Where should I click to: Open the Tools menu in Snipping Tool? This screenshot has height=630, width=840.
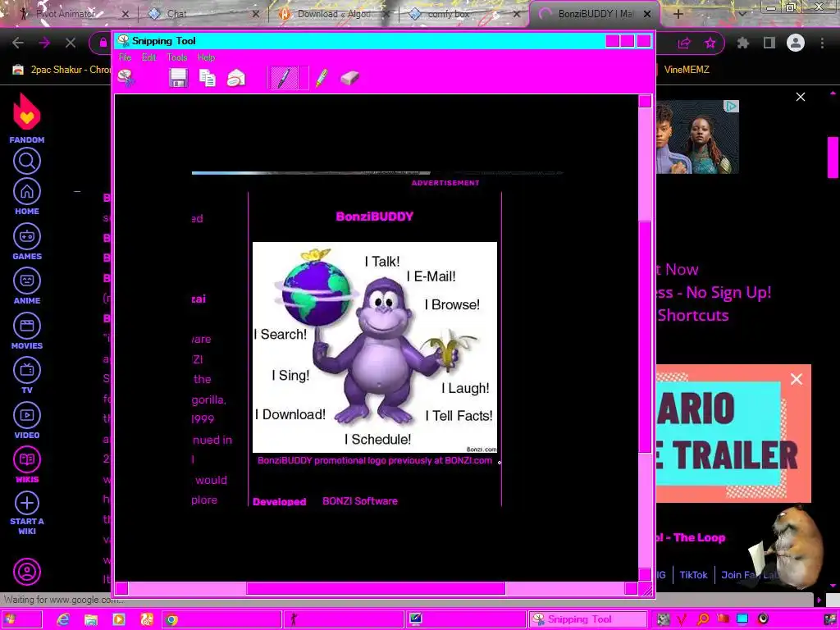[177, 57]
